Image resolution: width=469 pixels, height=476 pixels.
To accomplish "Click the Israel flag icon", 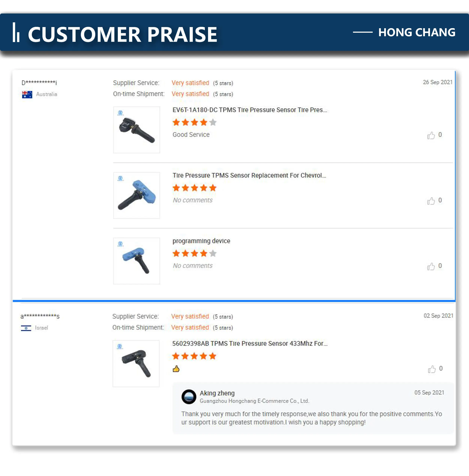I will (26, 328).
